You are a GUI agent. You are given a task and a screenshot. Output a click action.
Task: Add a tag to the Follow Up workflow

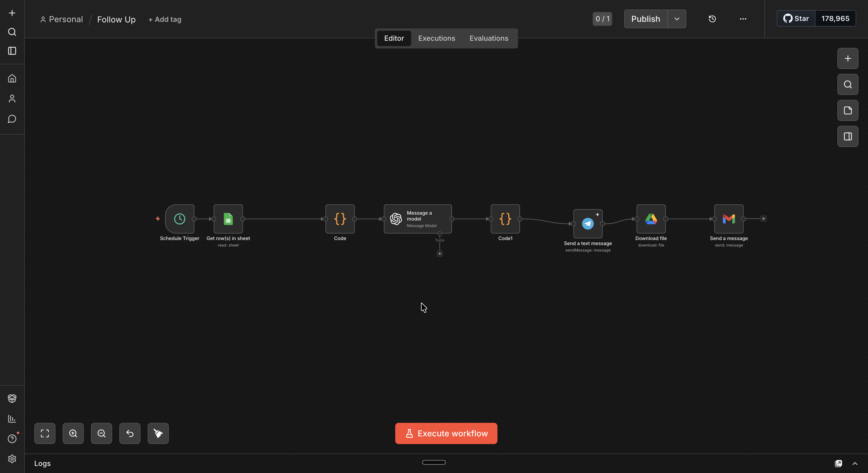point(165,19)
